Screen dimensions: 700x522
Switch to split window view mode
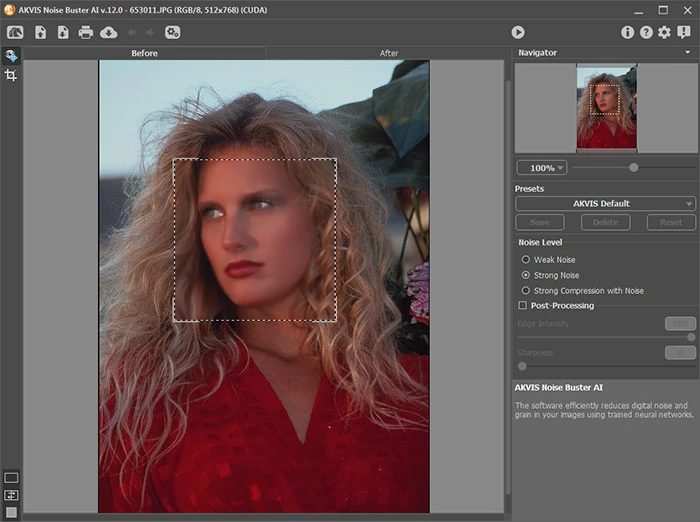click(11, 495)
